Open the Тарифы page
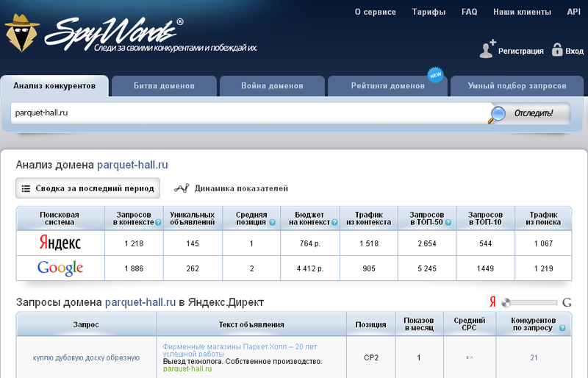588x378 pixels. point(429,12)
